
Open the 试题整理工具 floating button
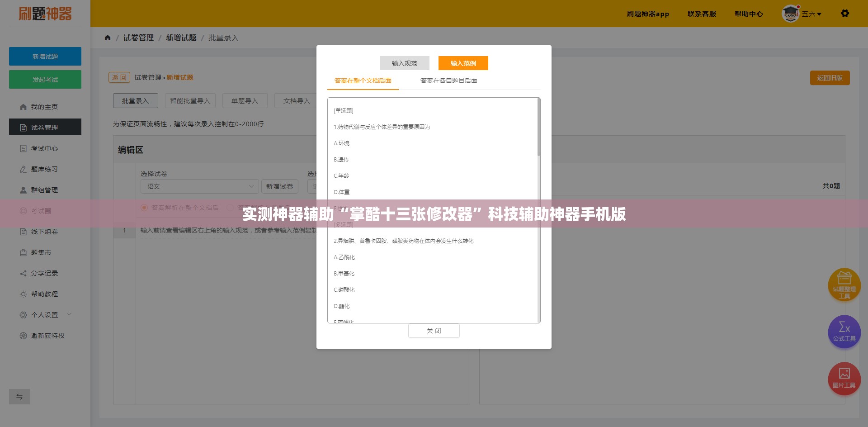pos(844,285)
